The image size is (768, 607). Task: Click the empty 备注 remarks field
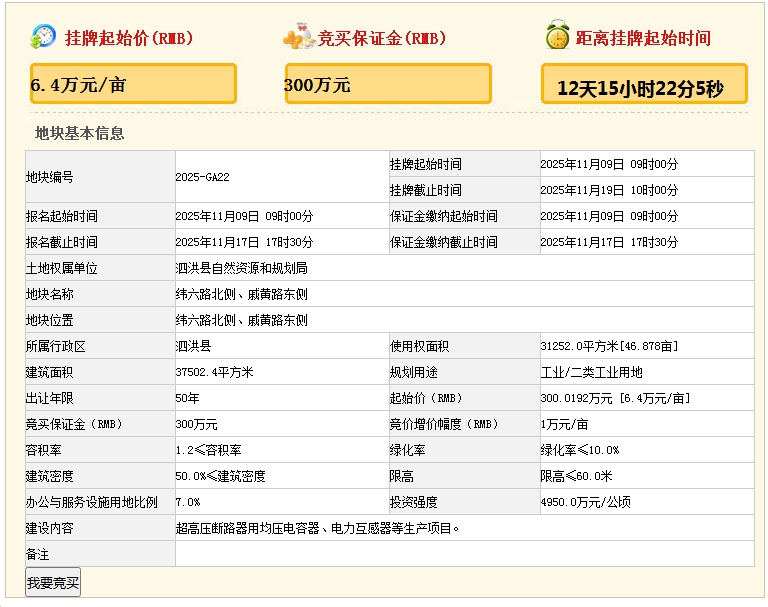464,554
